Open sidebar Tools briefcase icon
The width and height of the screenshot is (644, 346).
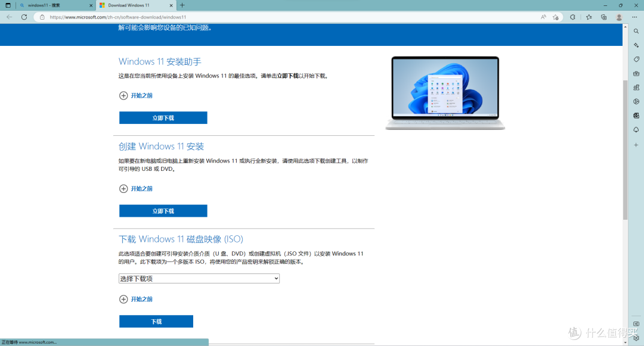point(636,73)
